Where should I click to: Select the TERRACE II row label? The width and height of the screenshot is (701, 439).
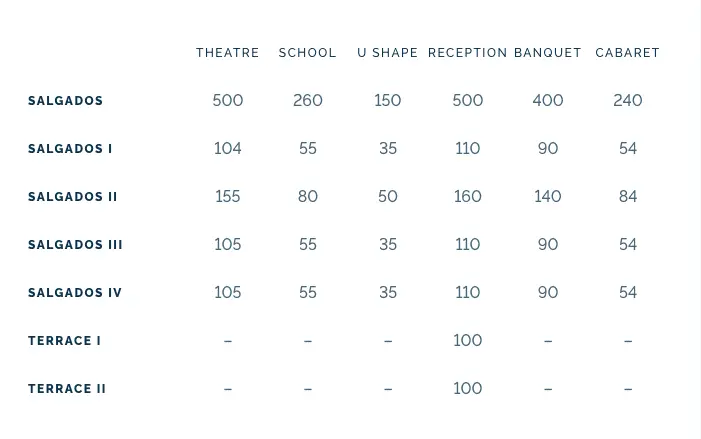[67, 389]
